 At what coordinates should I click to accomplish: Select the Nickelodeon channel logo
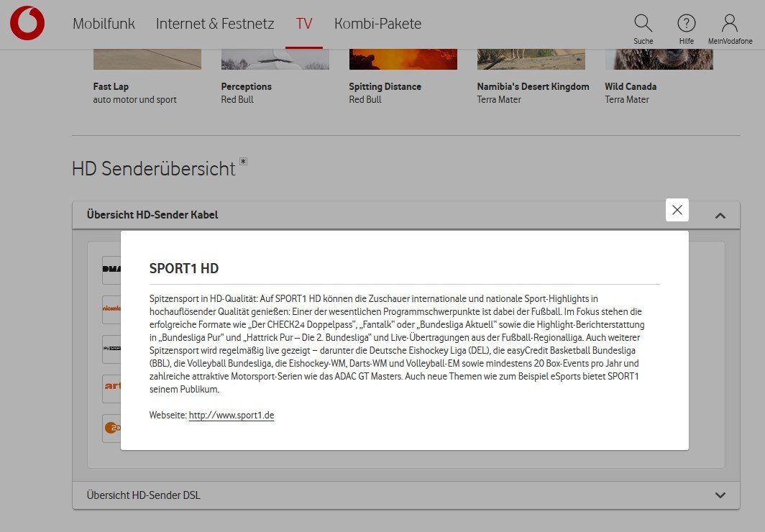[111, 309]
